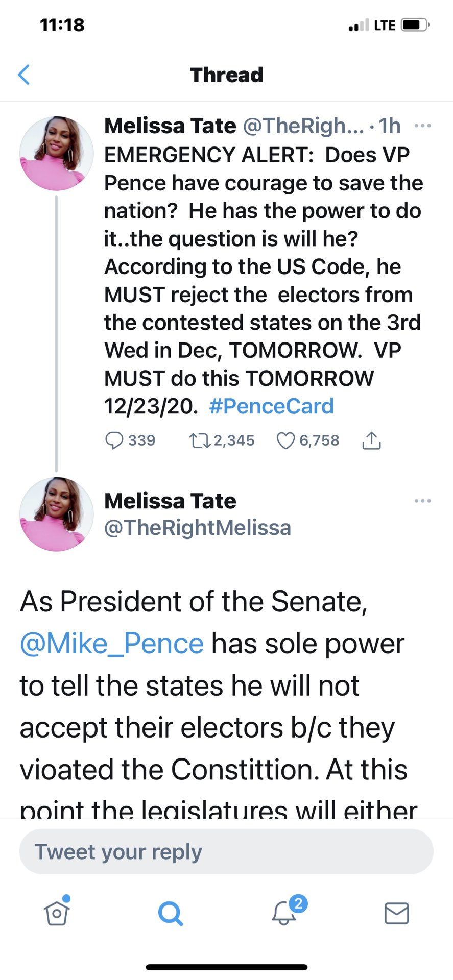Open the more options menu on first tweet
The height and width of the screenshot is (980, 453).
(x=422, y=126)
